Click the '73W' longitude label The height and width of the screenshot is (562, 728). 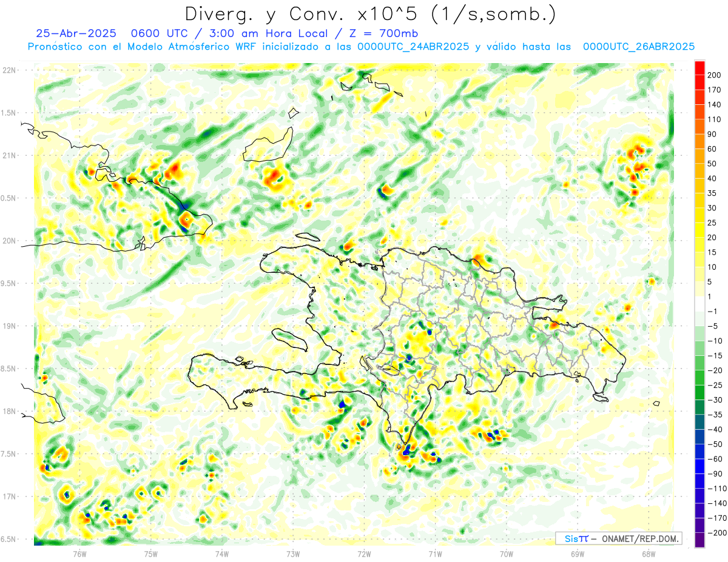click(293, 553)
